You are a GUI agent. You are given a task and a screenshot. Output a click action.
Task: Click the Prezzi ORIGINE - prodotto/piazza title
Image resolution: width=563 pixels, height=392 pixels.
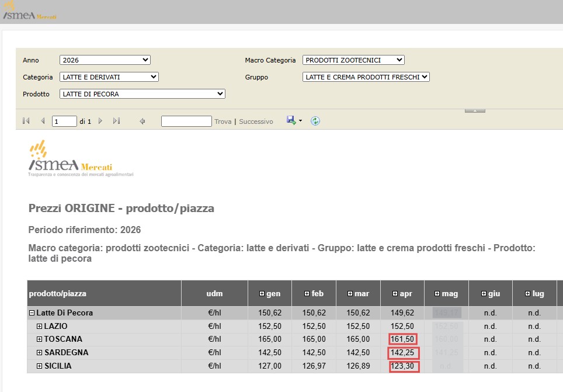(121, 209)
